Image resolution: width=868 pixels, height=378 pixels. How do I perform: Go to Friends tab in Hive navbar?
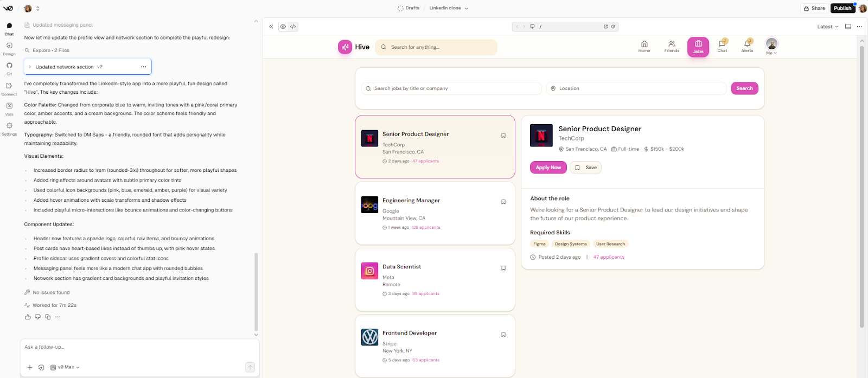click(672, 46)
